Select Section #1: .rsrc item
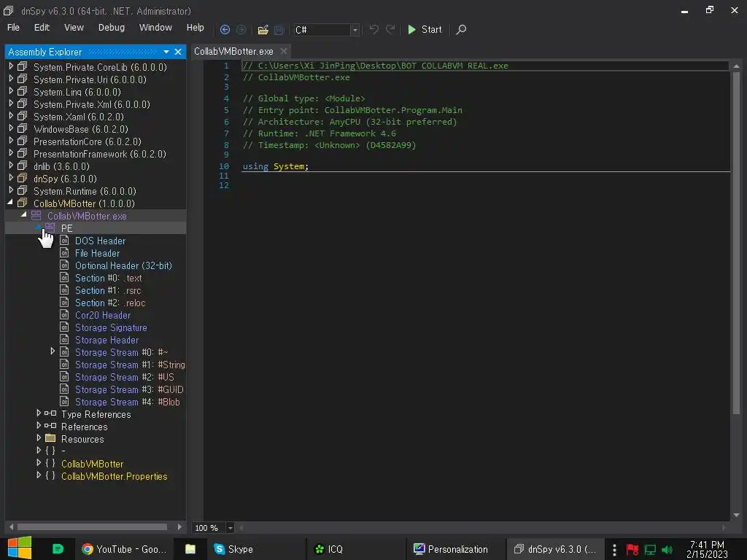The height and width of the screenshot is (560, 747). tap(108, 290)
